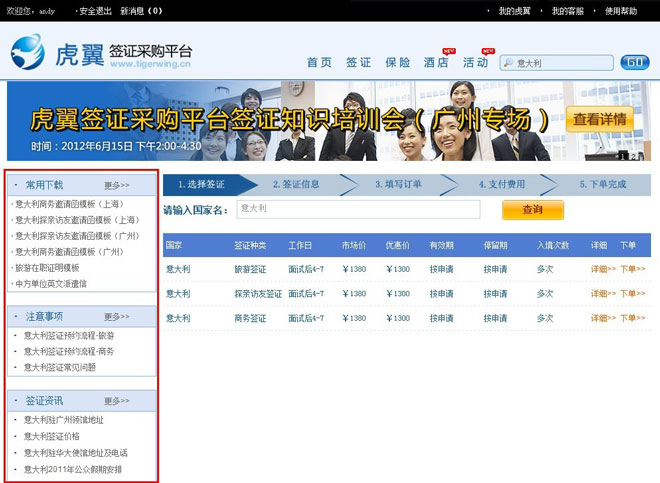Open the 活动 nav item with NEW badge

475,62
